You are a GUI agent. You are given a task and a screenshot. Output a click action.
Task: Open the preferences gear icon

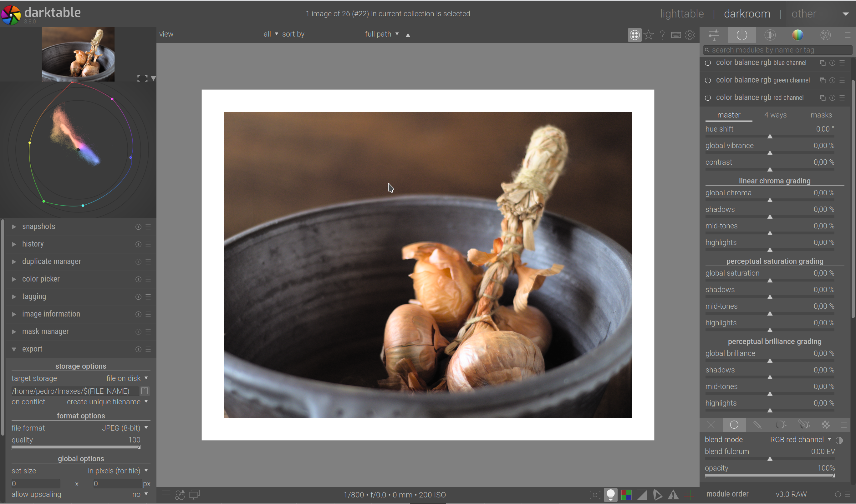(x=690, y=35)
